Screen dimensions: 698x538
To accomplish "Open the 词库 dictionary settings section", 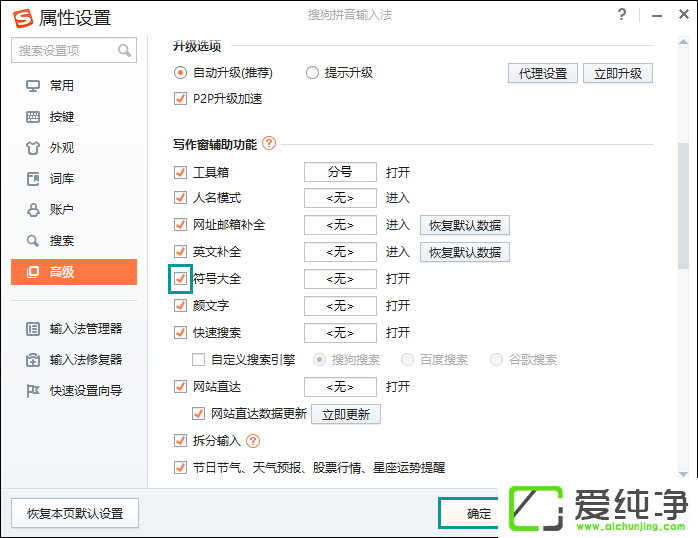I will click(x=62, y=179).
